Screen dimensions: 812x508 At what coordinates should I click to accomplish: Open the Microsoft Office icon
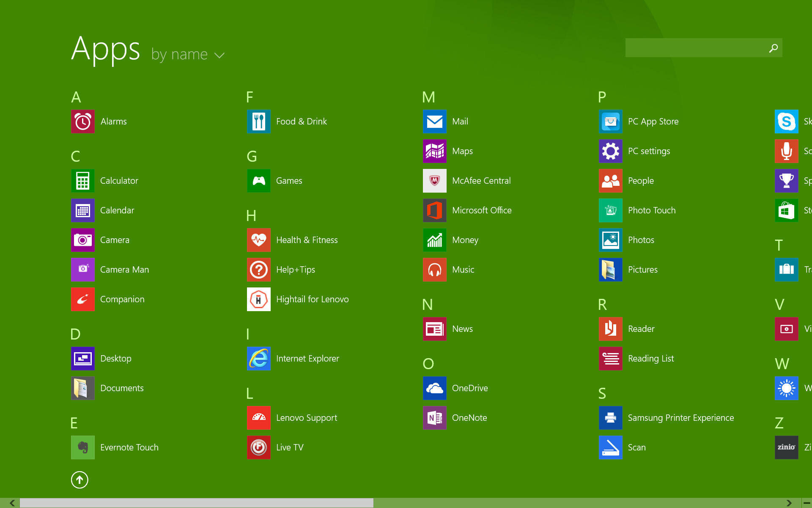(434, 210)
